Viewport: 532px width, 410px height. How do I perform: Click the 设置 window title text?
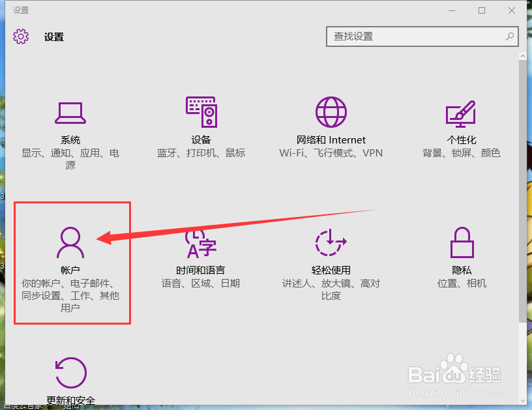pyautogui.click(x=20, y=10)
